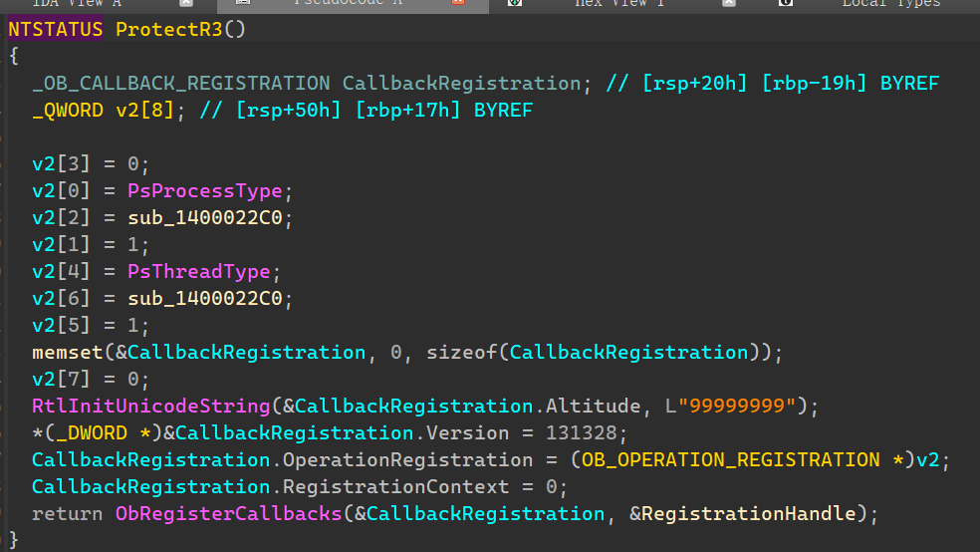Follow sub_1400022C0 assigned to v2[2]

click(x=204, y=217)
